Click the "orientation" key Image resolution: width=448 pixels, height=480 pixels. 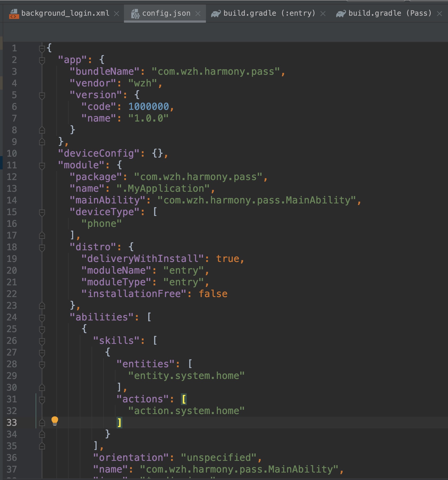pyautogui.click(x=131, y=458)
